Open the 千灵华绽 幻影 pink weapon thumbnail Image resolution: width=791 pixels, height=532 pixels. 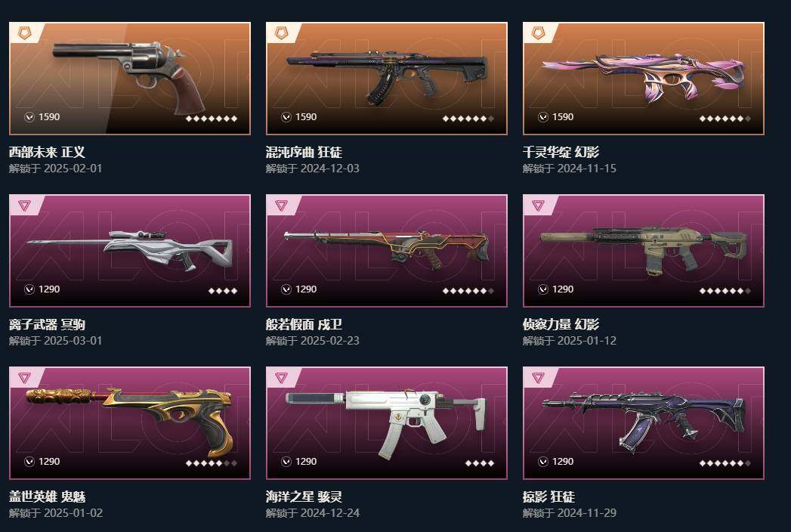click(x=643, y=77)
